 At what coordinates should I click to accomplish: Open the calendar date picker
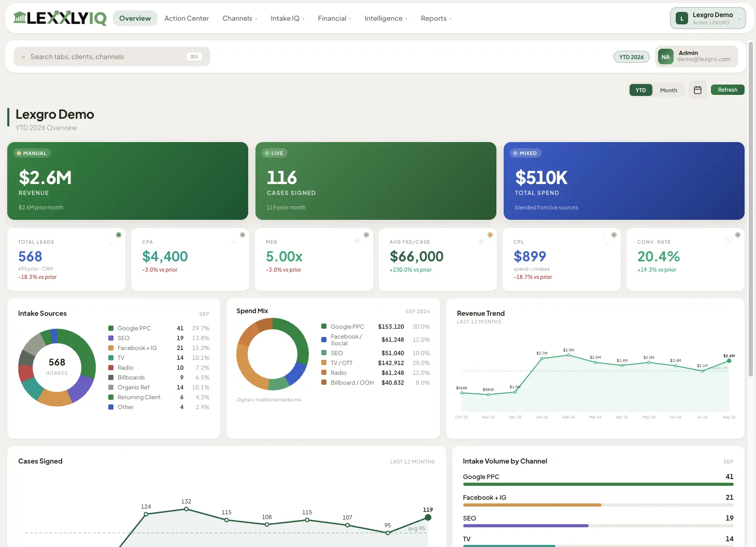pos(697,90)
